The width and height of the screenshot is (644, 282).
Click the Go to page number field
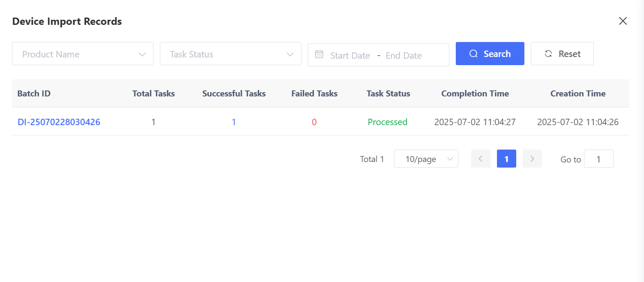(598, 159)
